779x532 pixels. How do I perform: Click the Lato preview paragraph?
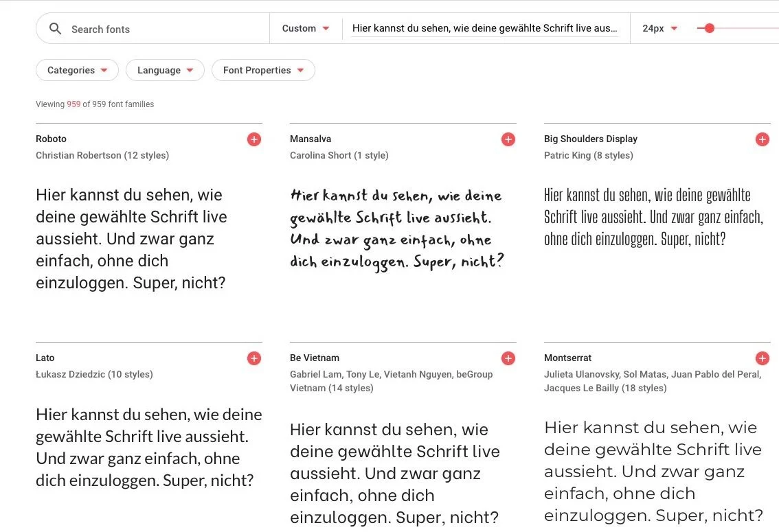149,447
